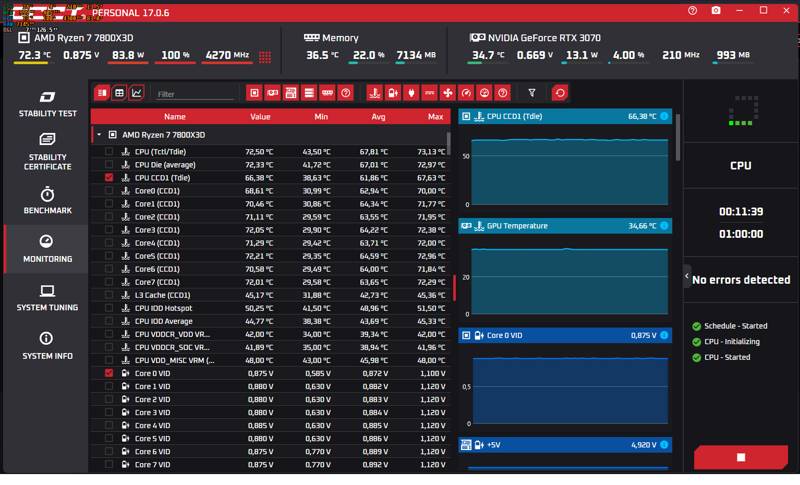
Task: Click the Memory header label
Action: tap(340, 38)
